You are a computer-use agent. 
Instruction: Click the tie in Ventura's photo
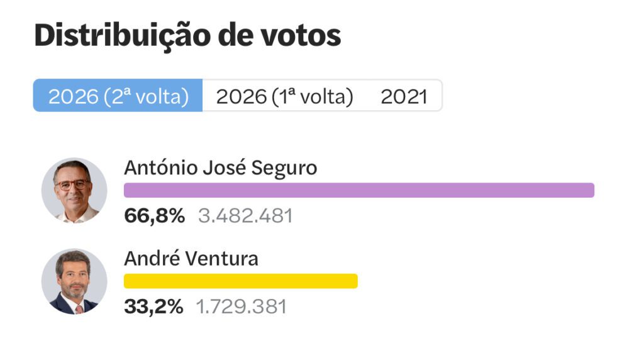tap(79, 308)
